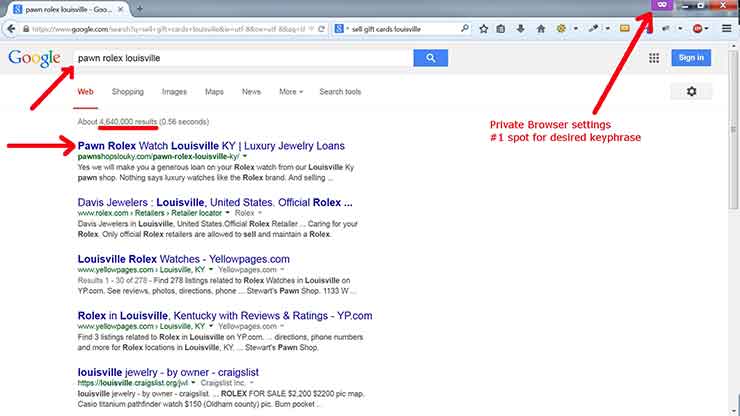Click the blue Google search button
Image resolution: width=740 pixels, height=416 pixels.
[x=430, y=58]
